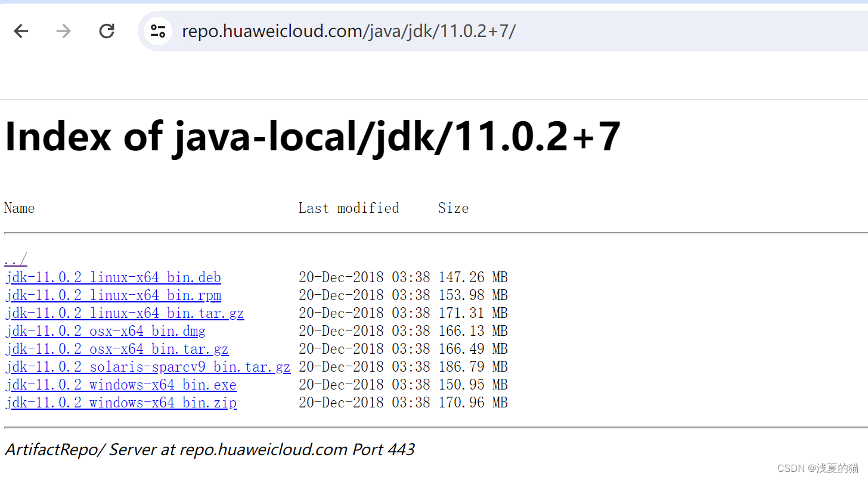Reload the page with refresh icon

[x=107, y=31]
